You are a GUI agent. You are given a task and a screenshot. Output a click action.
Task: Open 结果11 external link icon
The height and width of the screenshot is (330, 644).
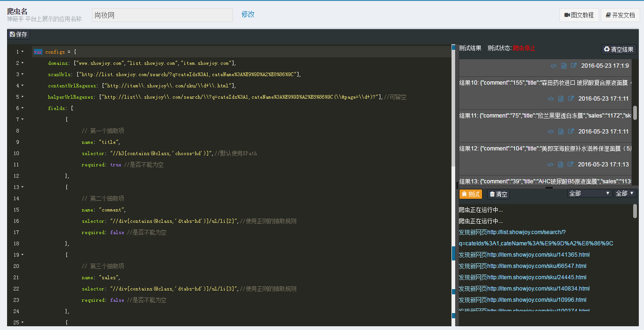571,132
